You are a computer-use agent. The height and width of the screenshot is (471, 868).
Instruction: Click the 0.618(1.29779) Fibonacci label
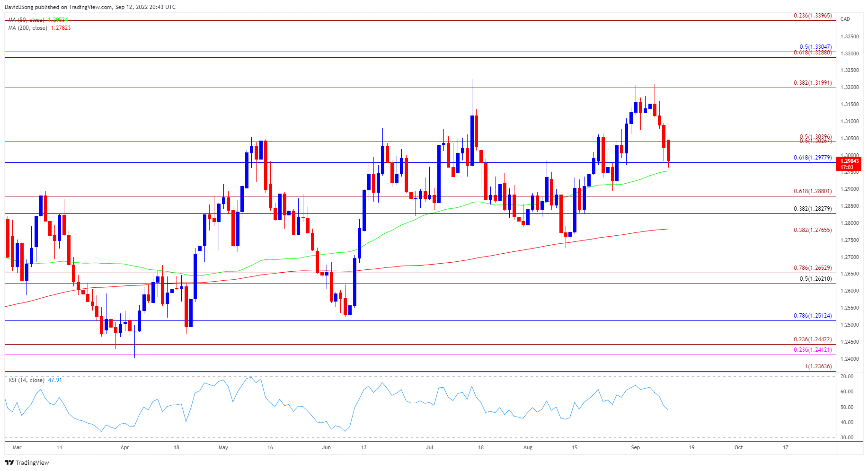coord(813,158)
